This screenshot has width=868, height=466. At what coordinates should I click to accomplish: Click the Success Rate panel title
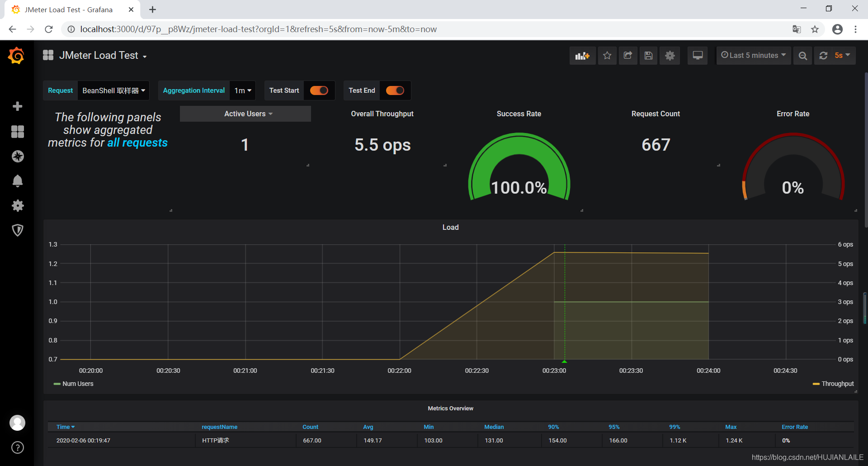pos(519,114)
